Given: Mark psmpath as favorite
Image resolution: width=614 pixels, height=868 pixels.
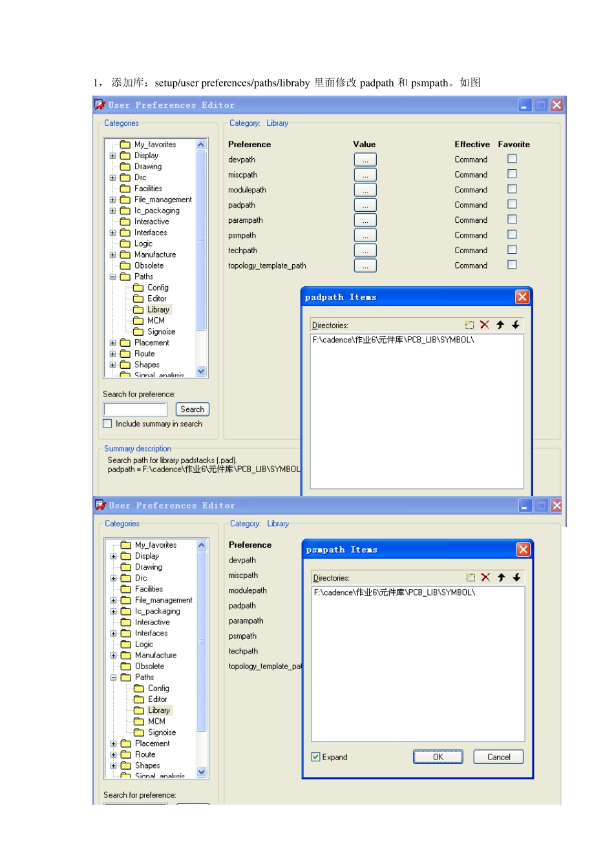Looking at the screenshot, I should [512, 234].
